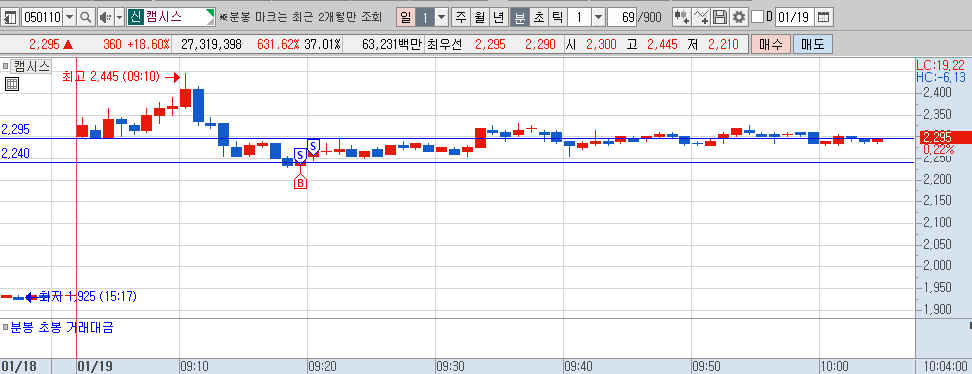The height and width of the screenshot is (374, 972).
Task: Click the panel layout icon beside stock code
Action: 11,17
